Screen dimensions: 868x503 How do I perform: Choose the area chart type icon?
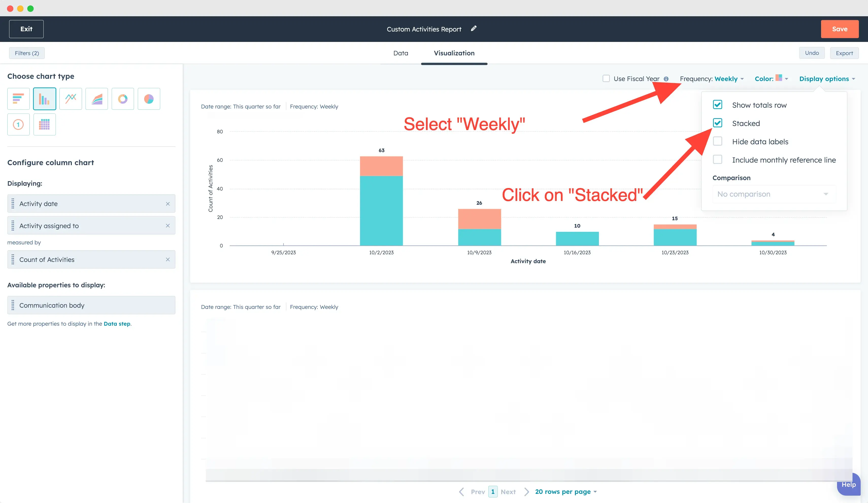[x=97, y=99]
